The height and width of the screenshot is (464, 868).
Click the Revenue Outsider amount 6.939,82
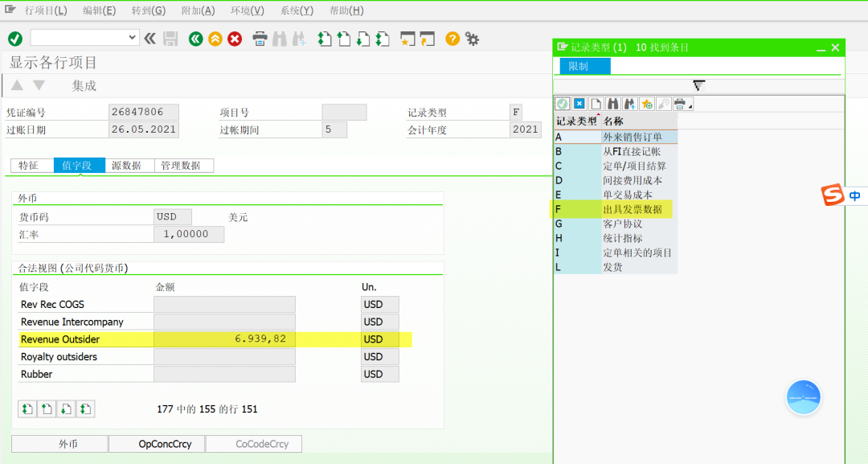pos(224,339)
